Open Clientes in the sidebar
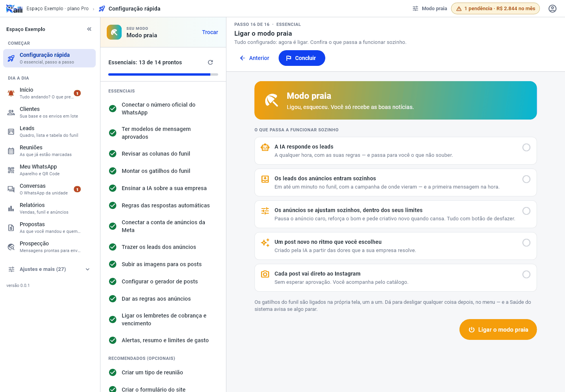This screenshot has height=392, width=565. tap(49, 113)
